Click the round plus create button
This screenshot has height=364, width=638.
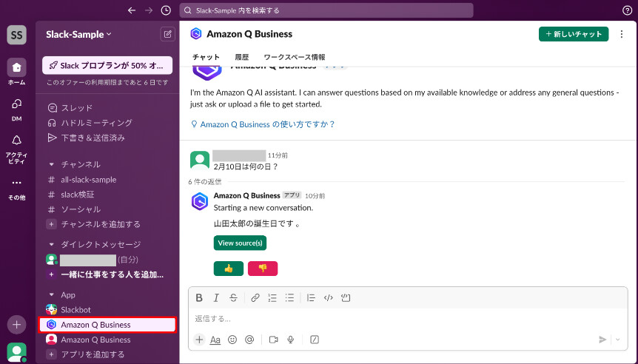(x=17, y=325)
